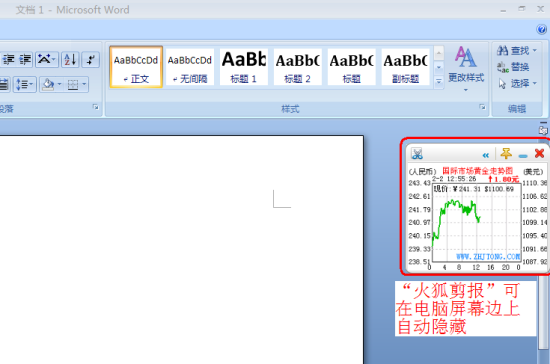
Task: Apply the 标题 1 style
Action: click(x=244, y=67)
